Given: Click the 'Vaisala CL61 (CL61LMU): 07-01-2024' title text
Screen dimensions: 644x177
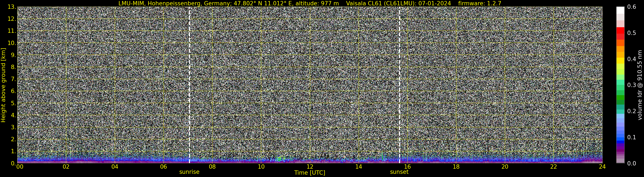Looking at the screenshot, I should click(x=398, y=3).
